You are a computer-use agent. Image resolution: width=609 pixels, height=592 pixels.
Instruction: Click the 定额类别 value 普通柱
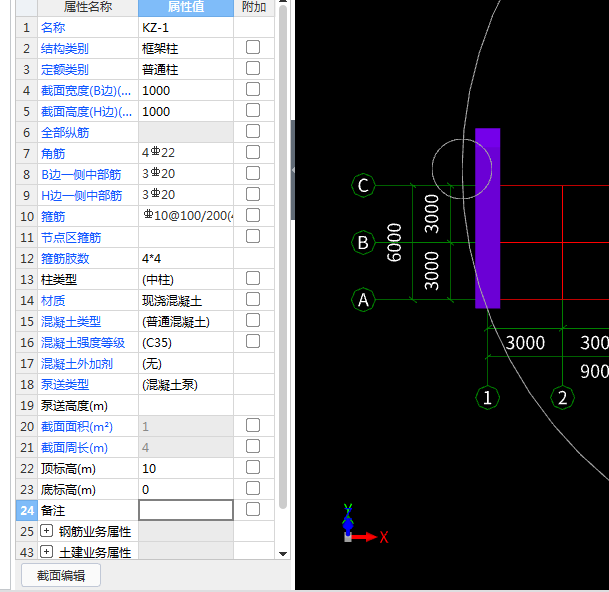pos(186,70)
